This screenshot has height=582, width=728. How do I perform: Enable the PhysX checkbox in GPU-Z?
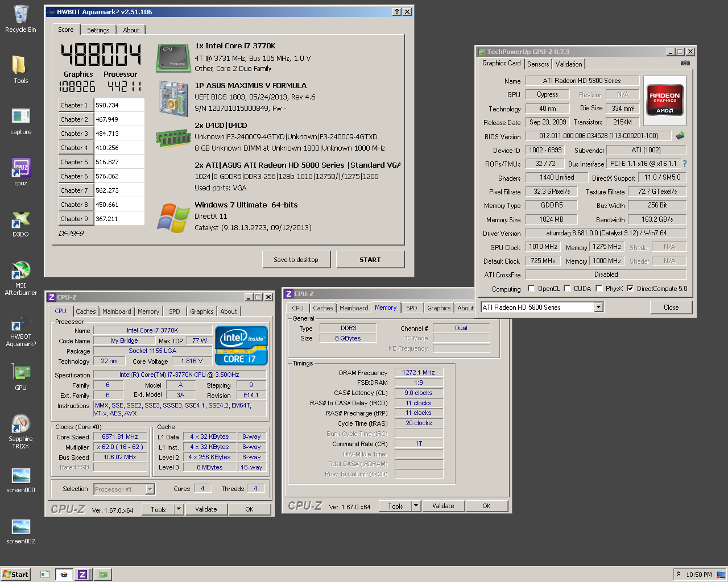coord(599,289)
